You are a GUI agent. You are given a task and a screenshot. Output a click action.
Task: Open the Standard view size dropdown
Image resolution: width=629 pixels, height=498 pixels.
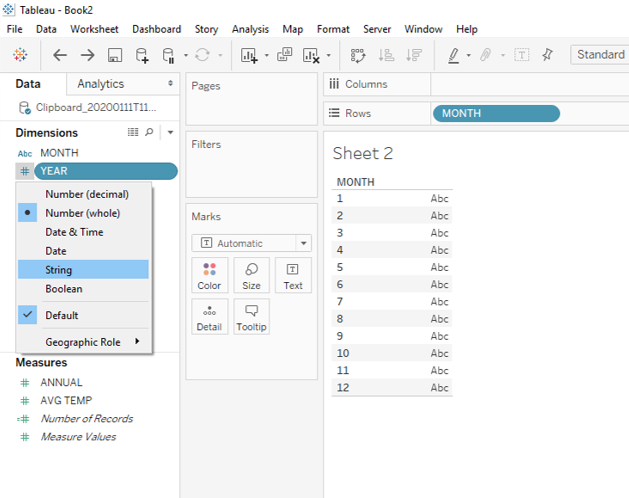[x=599, y=55]
